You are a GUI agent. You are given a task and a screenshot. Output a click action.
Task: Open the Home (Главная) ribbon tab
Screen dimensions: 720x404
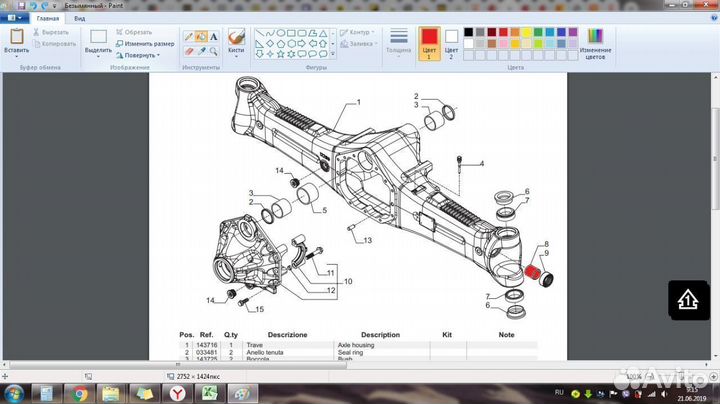45,18
